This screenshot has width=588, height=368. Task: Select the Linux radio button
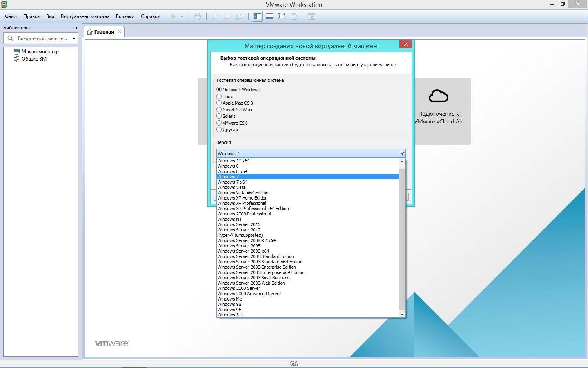(x=219, y=96)
